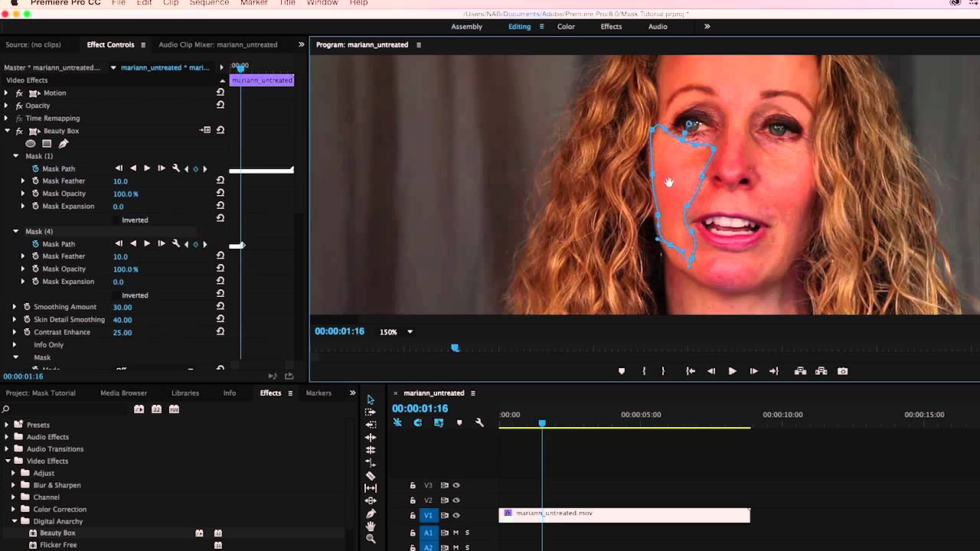Toggle Linked Selection in the timeline

[439, 422]
